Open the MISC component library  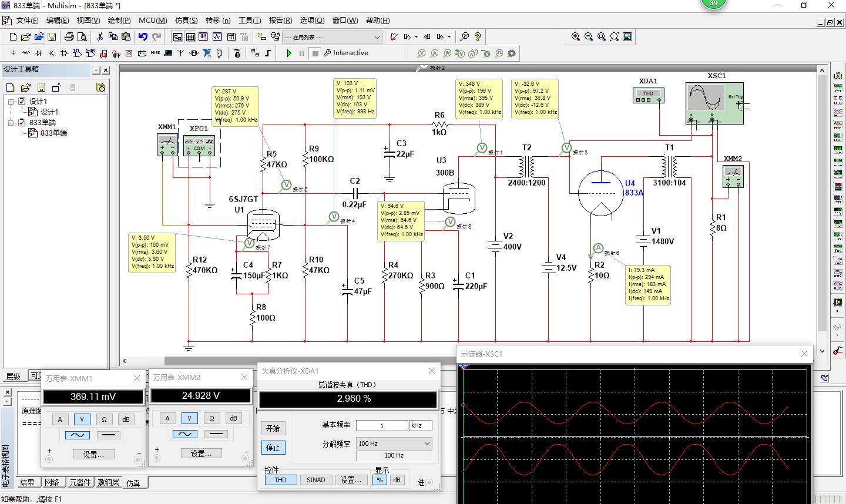tap(155, 53)
